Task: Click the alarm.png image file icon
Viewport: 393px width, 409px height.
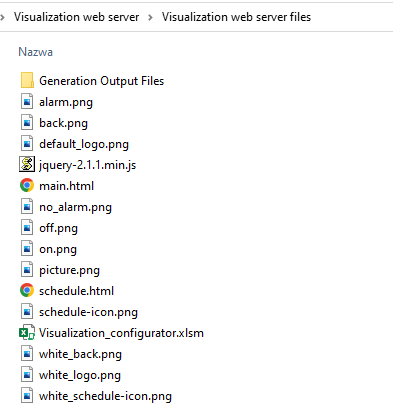Action: point(27,102)
